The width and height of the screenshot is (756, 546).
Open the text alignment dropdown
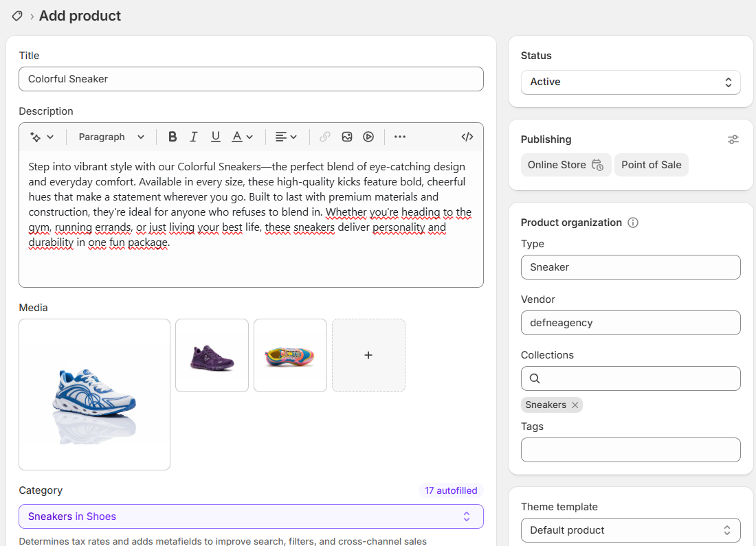[286, 137]
